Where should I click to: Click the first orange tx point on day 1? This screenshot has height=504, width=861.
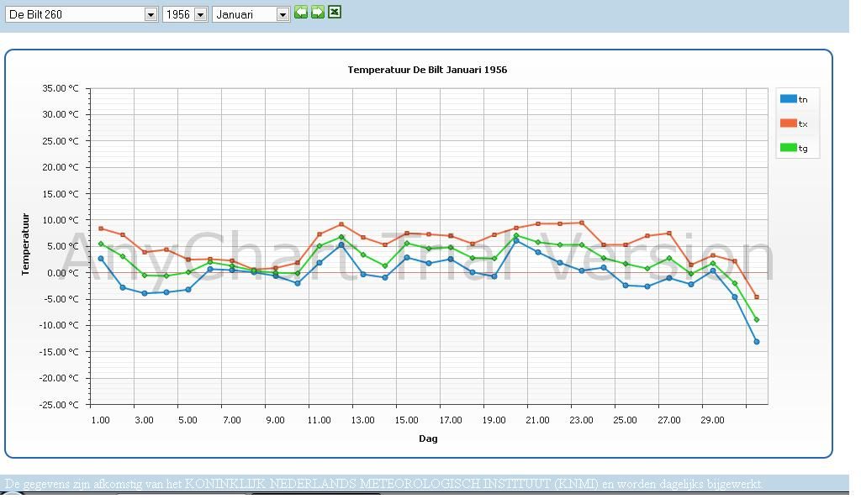[x=101, y=228]
